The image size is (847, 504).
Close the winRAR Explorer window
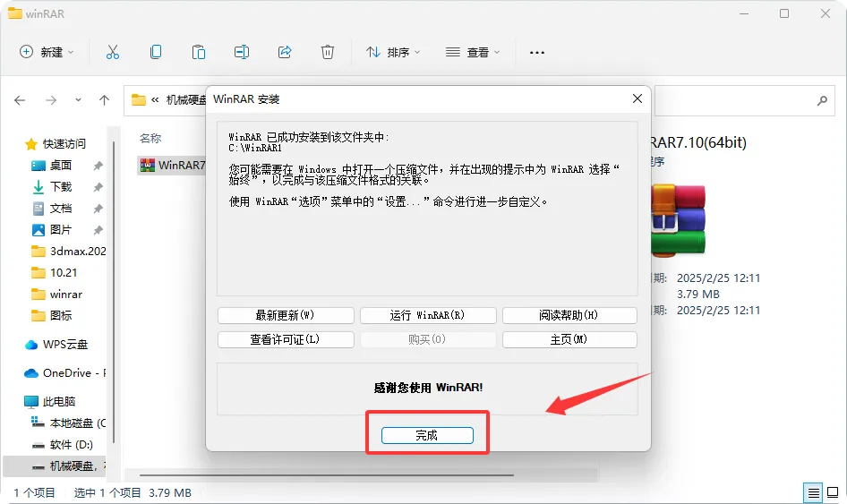coord(826,13)
